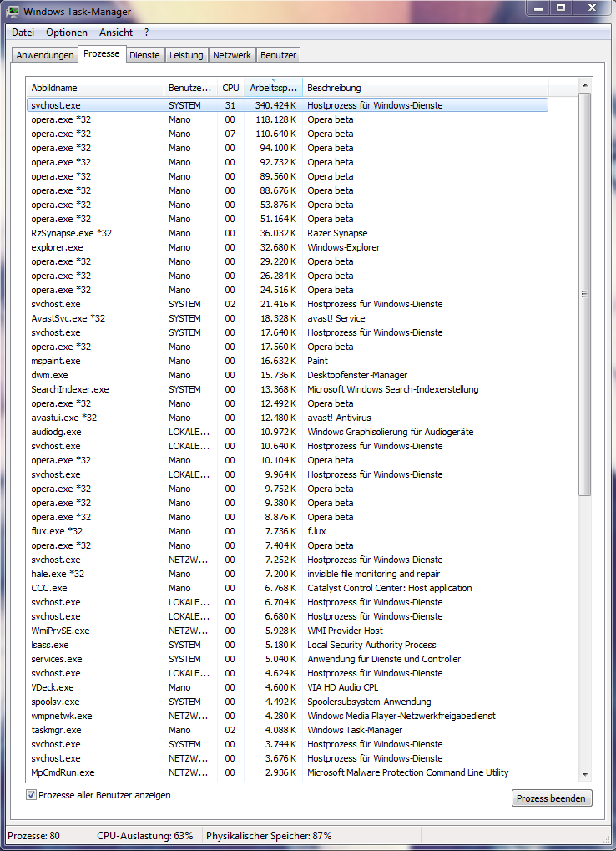The height and width of the screenshot is (851, 616).
Task: Select the spoolsv.exe process
Action: point(287,702)
